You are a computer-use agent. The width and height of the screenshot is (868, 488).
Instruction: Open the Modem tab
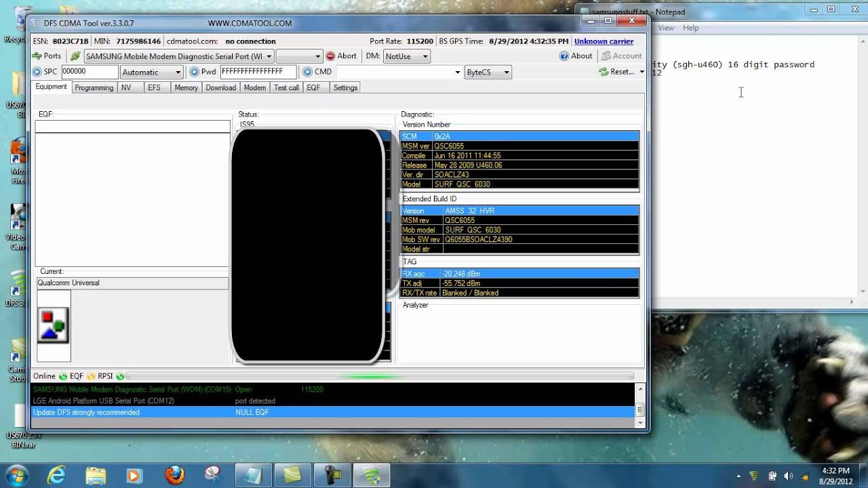coord(255,87)
